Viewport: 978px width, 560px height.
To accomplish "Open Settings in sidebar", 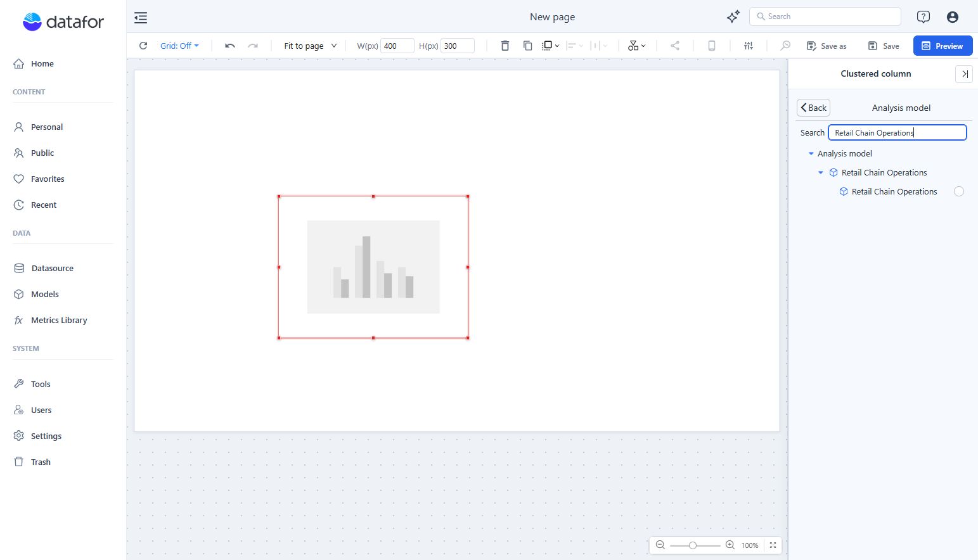I will (37, 436).
